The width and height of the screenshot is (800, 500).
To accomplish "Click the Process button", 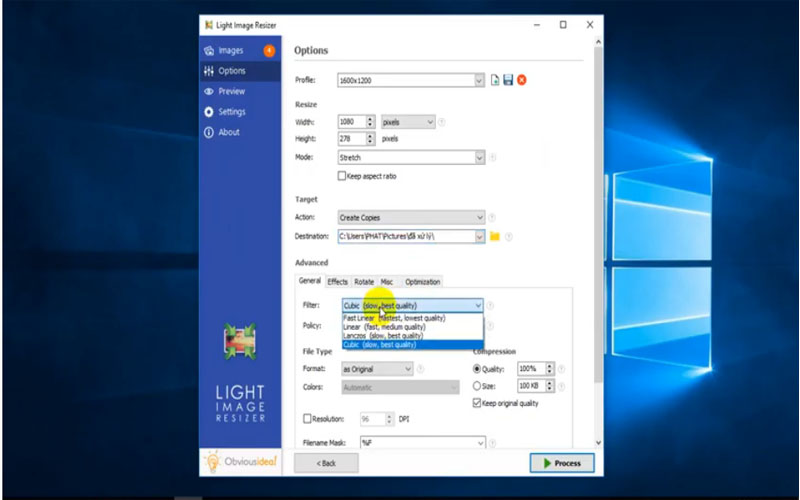I will (562, 463).
